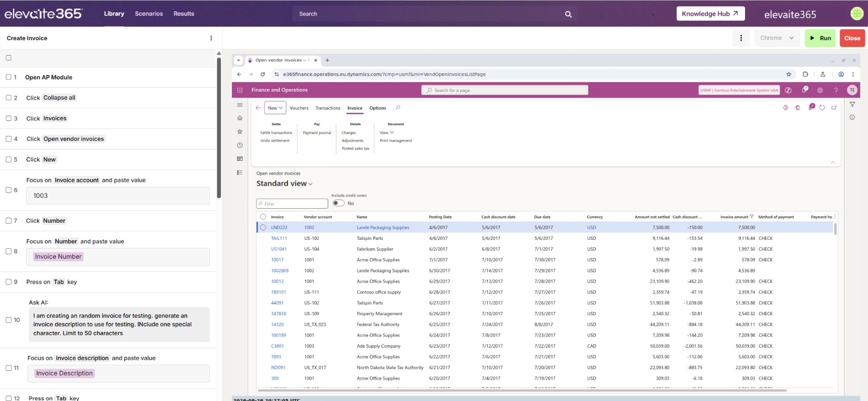Open the Create Invoice three-dot menu

[211, 38]
